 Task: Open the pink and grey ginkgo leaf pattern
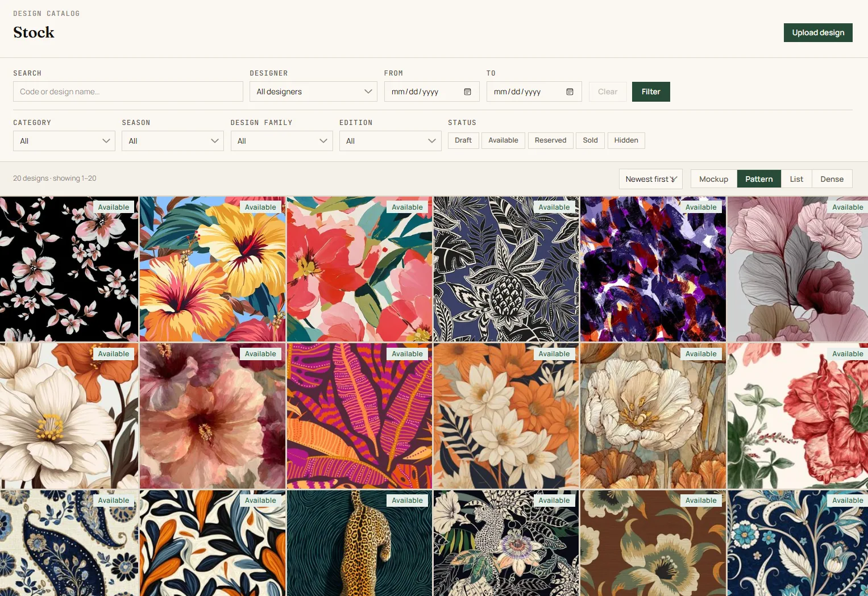click(x=798, y=269)
